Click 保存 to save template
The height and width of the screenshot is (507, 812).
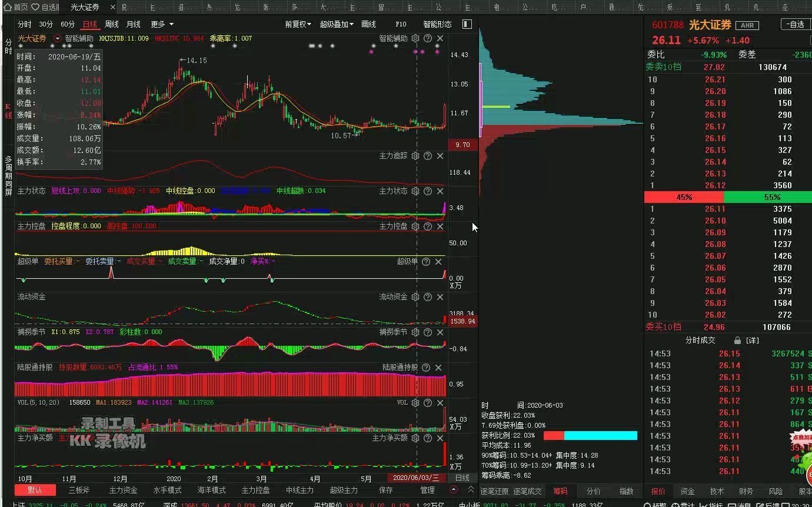pos(386,490)
